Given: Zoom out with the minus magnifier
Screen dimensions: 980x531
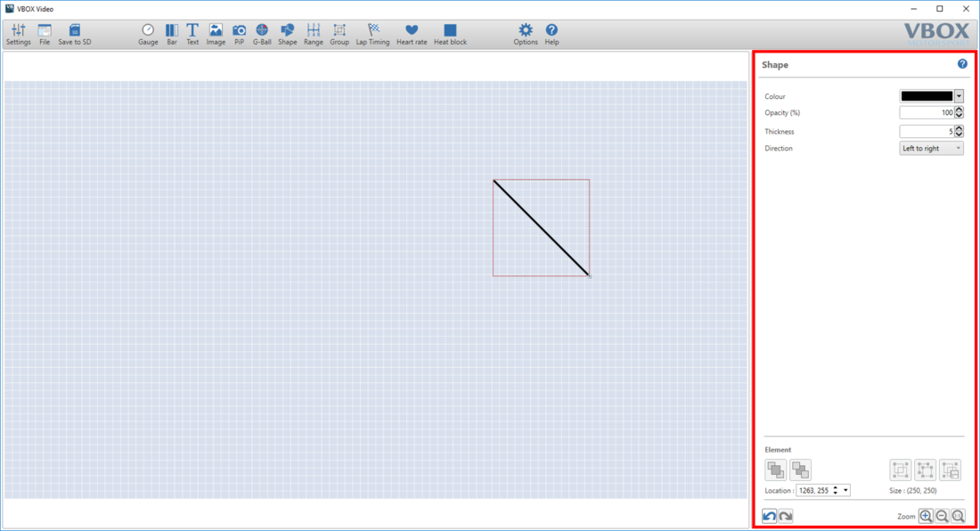Looking at the screenshot, I should click(942, 516).
